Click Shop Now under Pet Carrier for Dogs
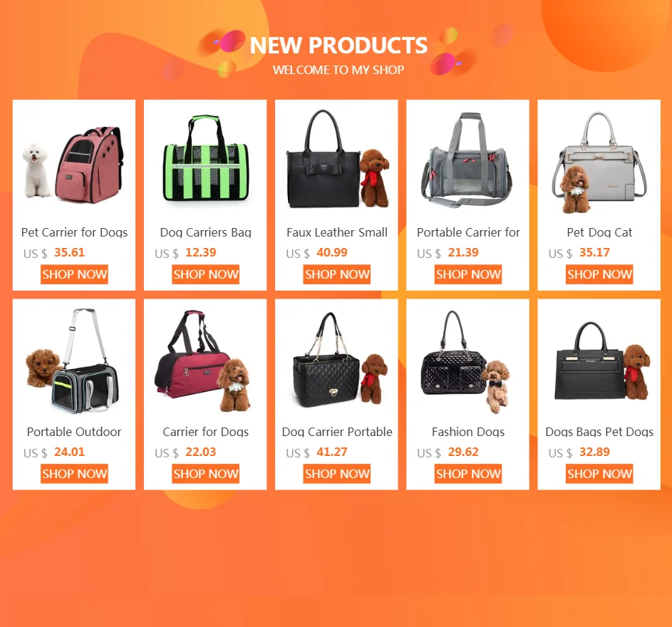The image size is (672, 627). pos(74,274)
